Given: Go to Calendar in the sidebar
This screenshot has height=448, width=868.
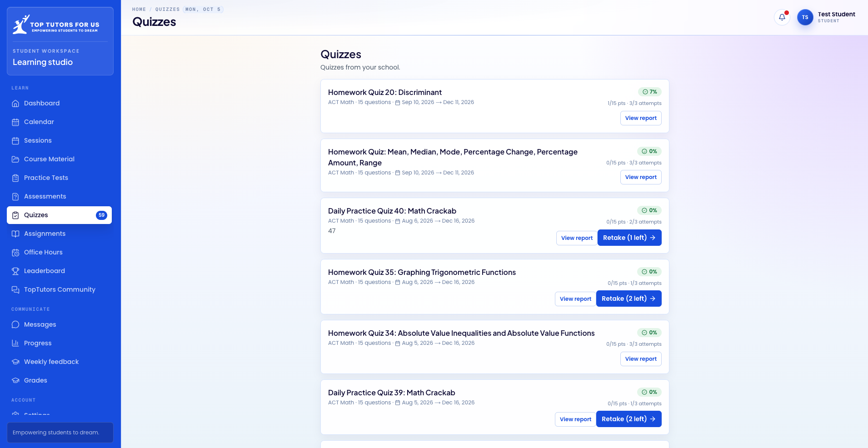Looking at the screenshot, I should coord(59,122).
